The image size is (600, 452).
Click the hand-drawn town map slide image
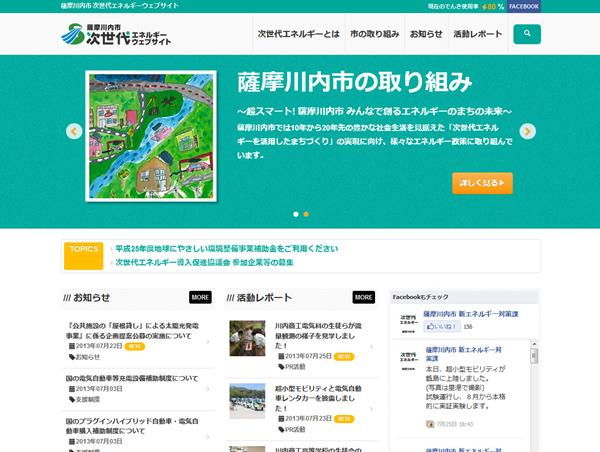coord(151,136)
